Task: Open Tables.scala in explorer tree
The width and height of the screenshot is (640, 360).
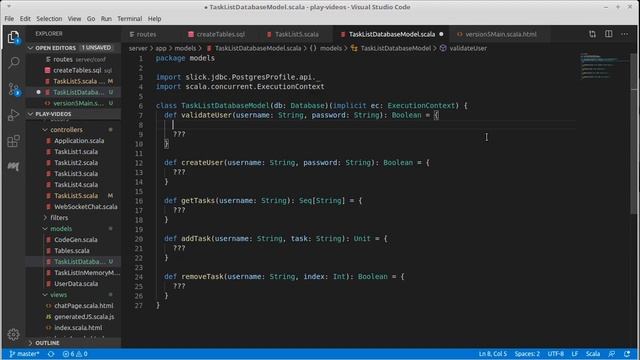Action: click(x=71, y=251)
